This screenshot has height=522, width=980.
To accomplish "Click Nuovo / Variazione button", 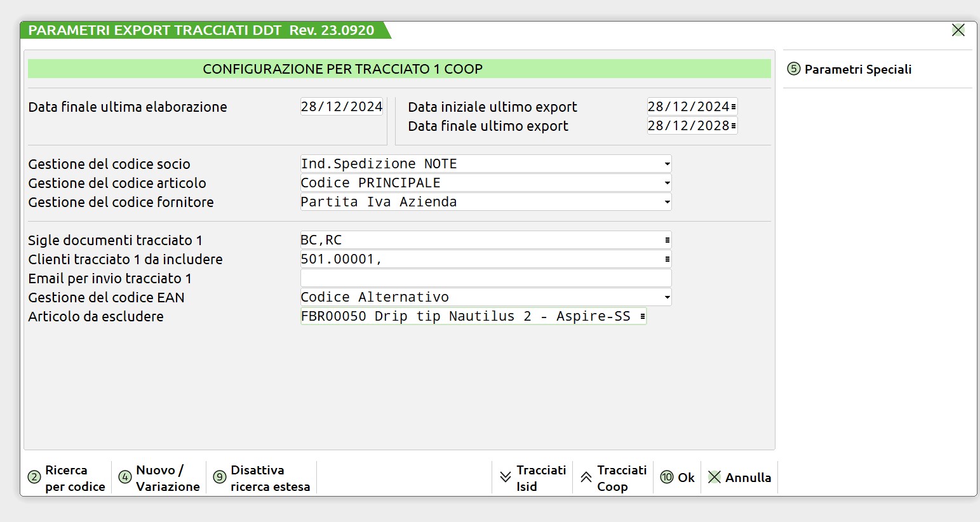I will (159, 478).
